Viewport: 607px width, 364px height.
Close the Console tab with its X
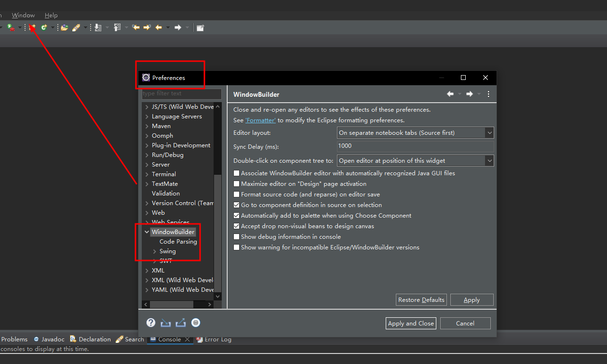click(188, 339)
